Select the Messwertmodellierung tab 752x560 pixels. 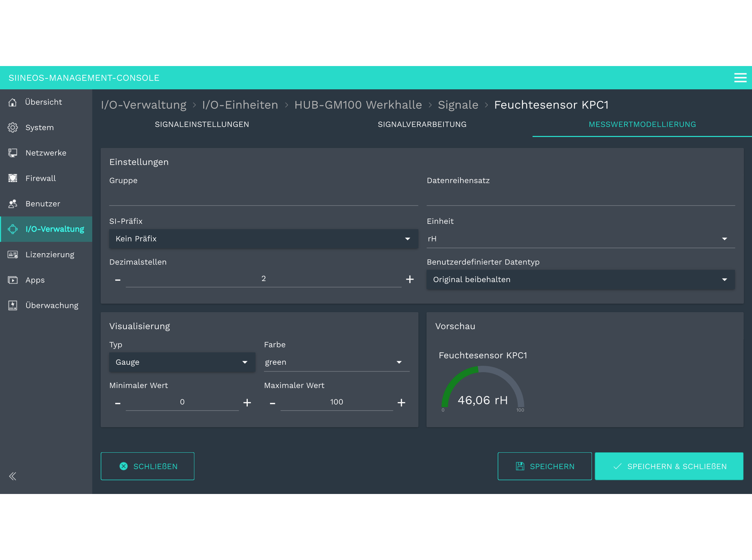pyautogui.click(x=642, y=125)
